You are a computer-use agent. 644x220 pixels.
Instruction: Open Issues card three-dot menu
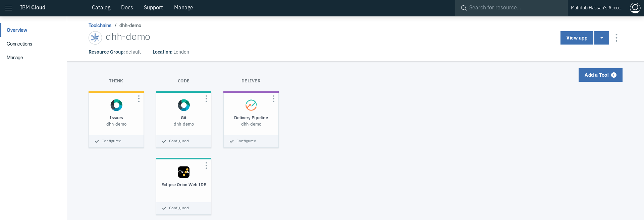(139, 99)
